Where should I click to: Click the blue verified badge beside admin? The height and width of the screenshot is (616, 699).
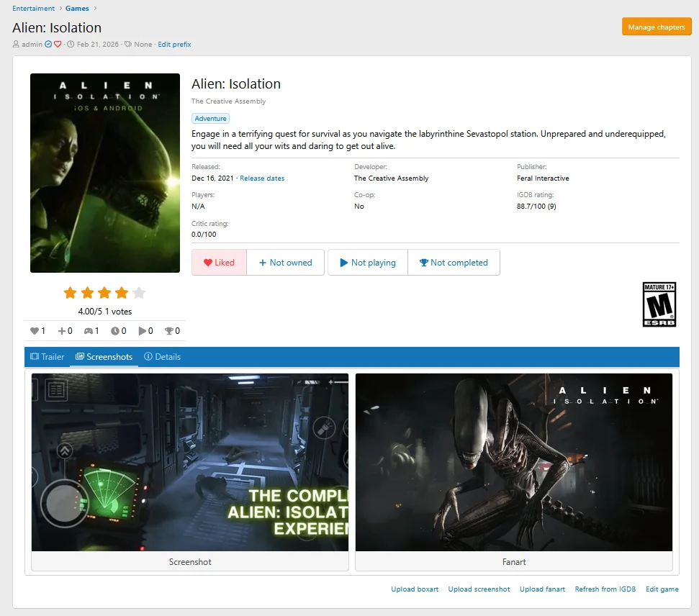pyautogui.click(x=48, y=44)
